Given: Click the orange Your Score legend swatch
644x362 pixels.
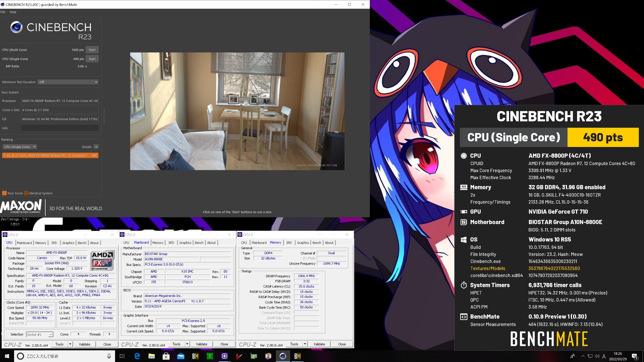Looking at the screenshot, I should click(4, 193).
